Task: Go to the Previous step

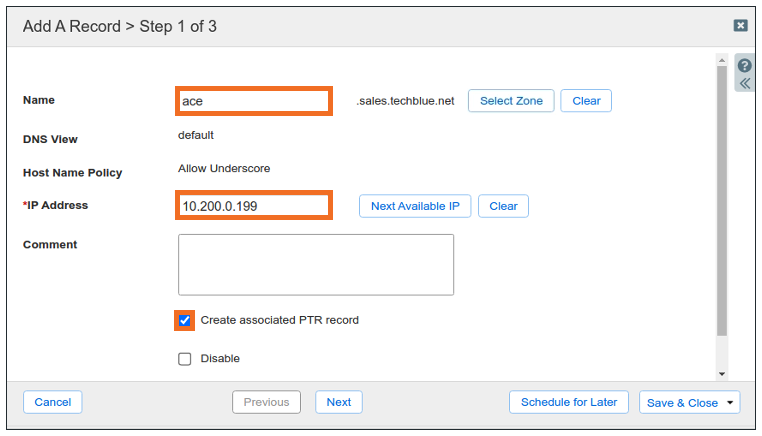Action: tap(266, 402)
